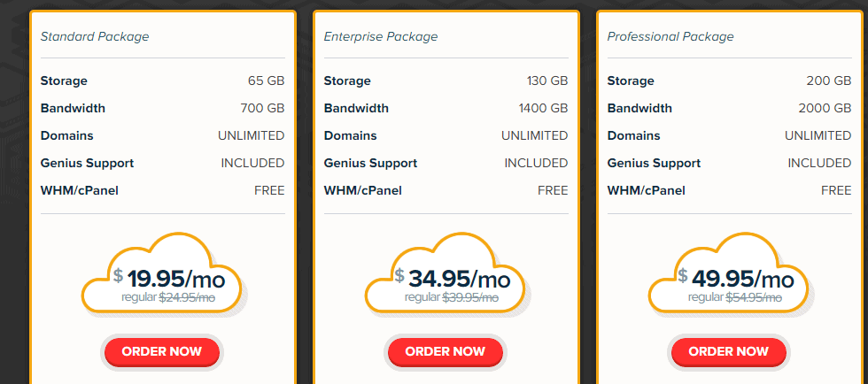The width and height of the screenshot is (868, 384).
Task: Click the struck-through $24.95/mo regular price
Action: coord(187,297)
